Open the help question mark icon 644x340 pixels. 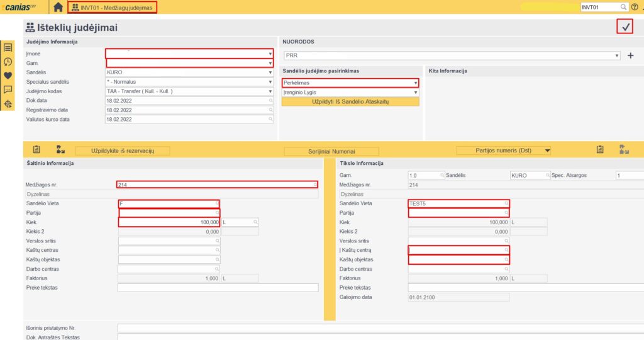[634, 7]
